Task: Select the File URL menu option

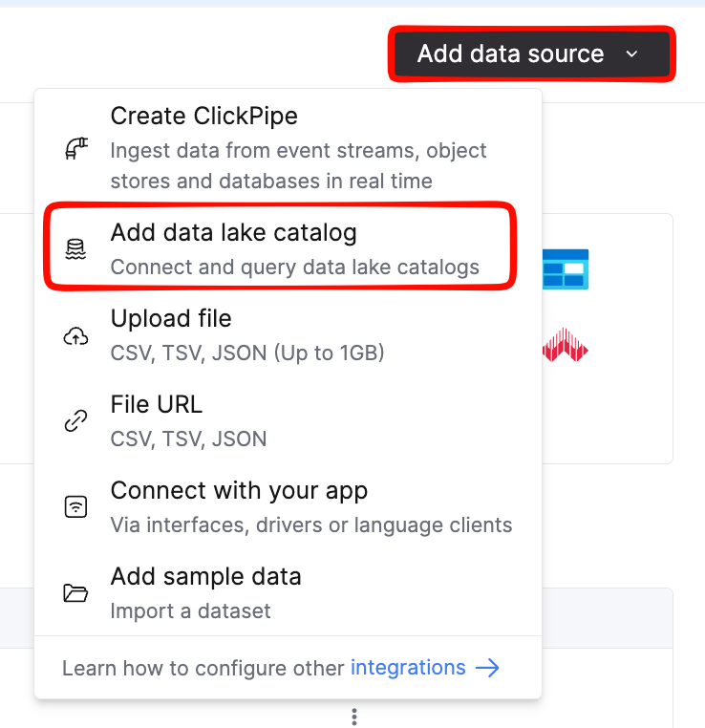Action: coord(288,421)
